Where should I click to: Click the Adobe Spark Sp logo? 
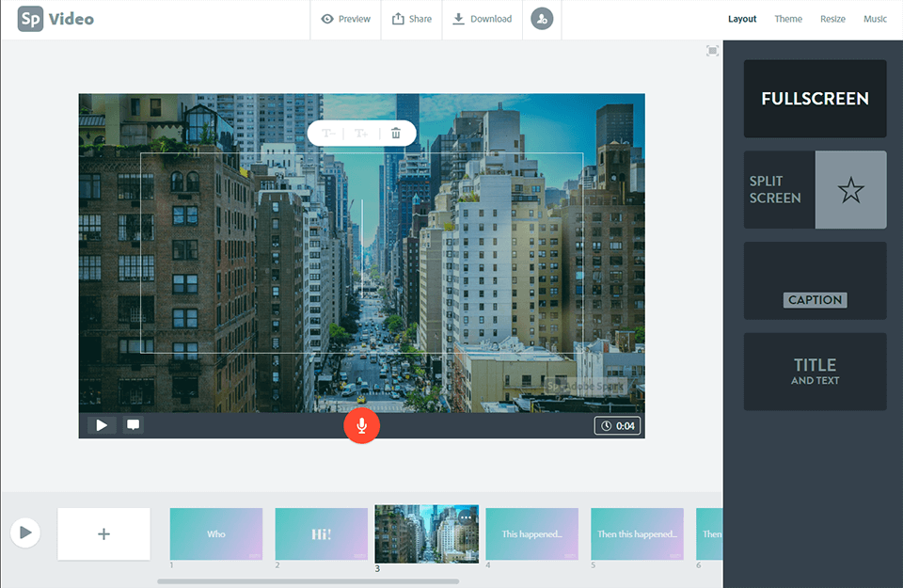30,19
